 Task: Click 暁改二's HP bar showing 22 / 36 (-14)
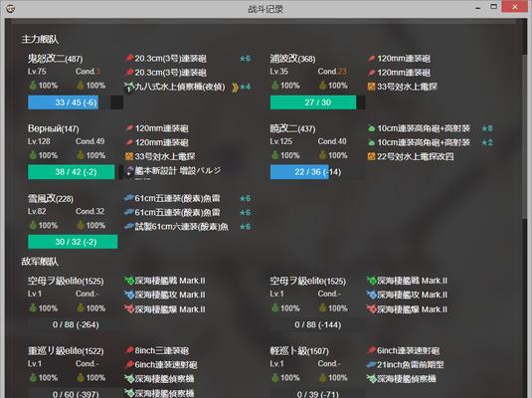pos(317,172)
